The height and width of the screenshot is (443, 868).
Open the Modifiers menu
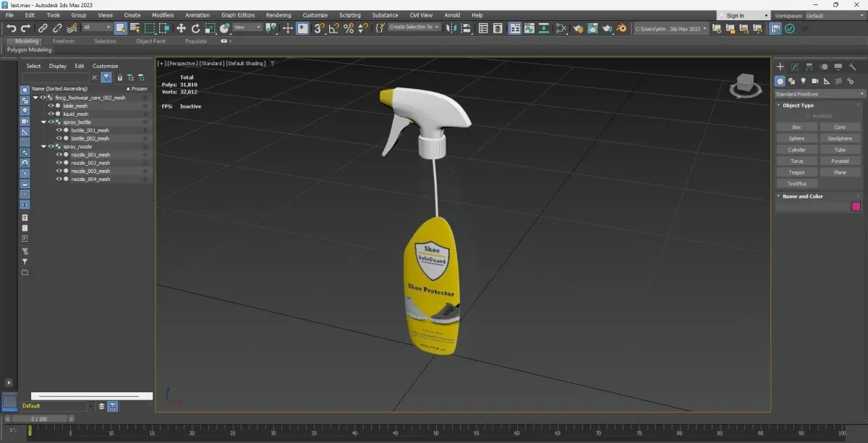click(x=162, y=15)
